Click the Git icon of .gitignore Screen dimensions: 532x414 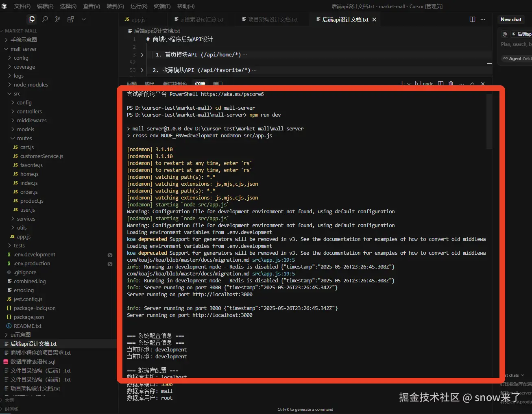click(9, 273)
